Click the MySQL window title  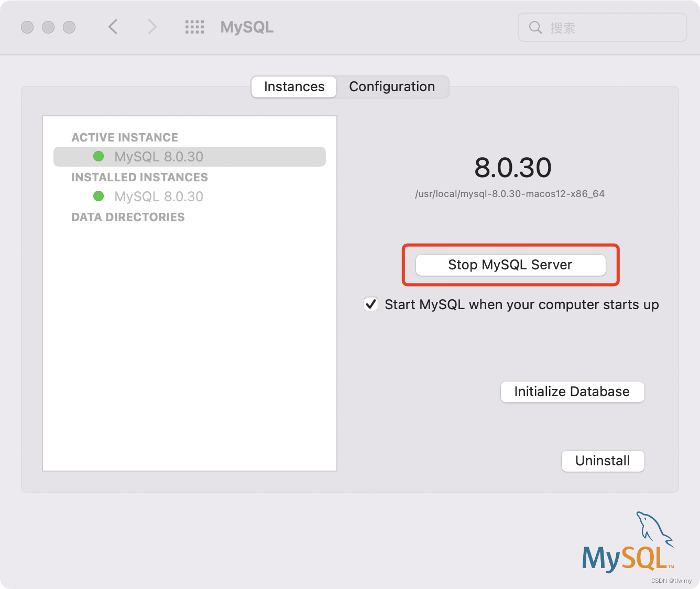247,27
